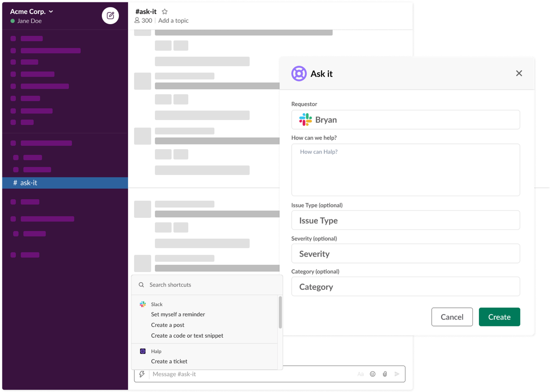Select Create a code or text snippet
Viewport: 550px width, 392px height.
coord(187,335)
